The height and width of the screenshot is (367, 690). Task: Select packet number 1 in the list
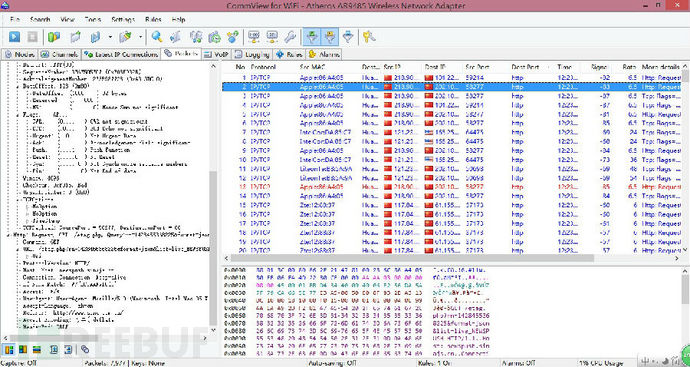tap(451, 78)
